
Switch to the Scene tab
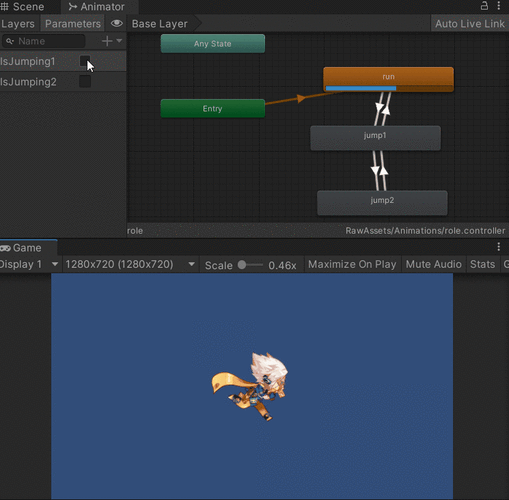pos(22,7)
